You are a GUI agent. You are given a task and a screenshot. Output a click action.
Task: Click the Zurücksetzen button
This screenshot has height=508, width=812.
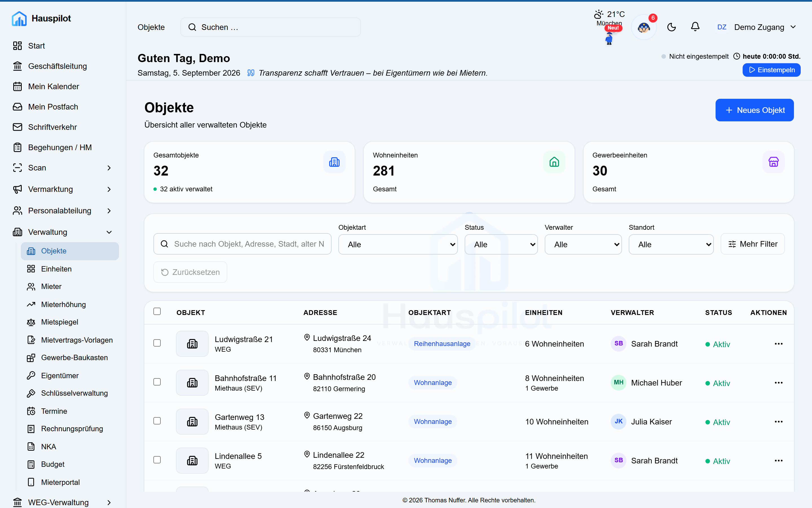pos(190,272)
